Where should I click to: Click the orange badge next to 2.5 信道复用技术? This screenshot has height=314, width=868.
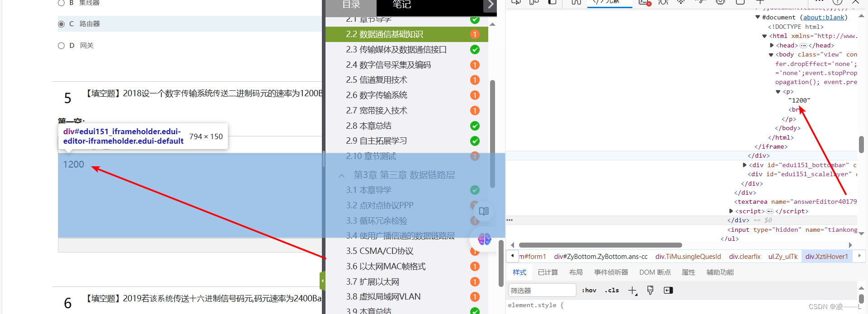coord(475,80)
